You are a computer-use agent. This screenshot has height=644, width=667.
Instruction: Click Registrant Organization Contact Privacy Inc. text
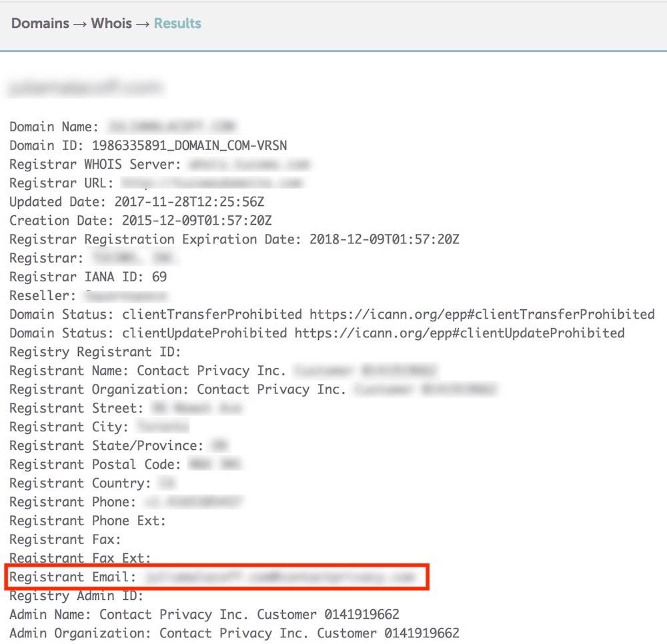point(177,389)
